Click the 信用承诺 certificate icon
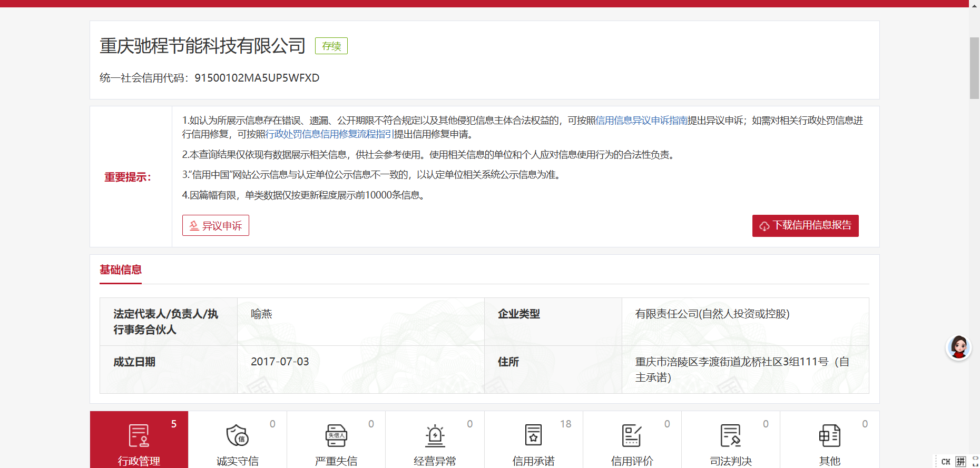 (533, 436)
